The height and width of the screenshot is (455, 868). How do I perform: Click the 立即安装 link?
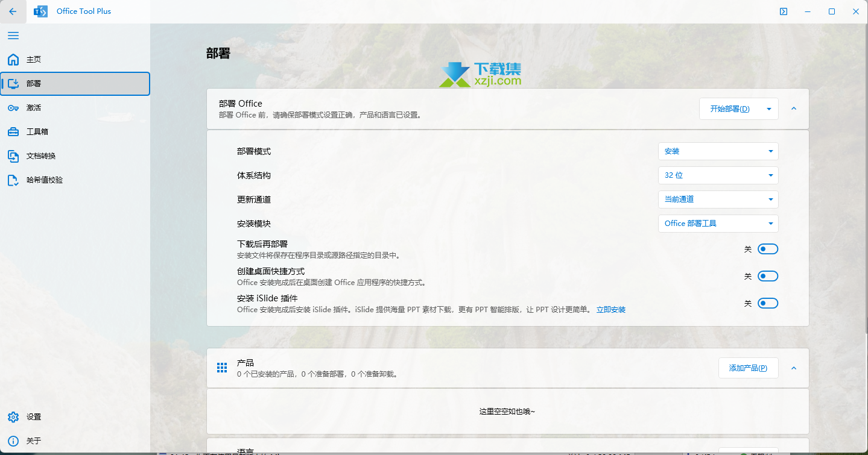coord(611,310)
